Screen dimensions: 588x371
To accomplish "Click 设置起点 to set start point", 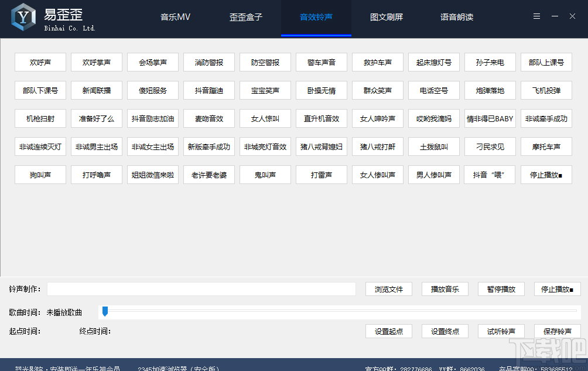I will coord(388,331).
